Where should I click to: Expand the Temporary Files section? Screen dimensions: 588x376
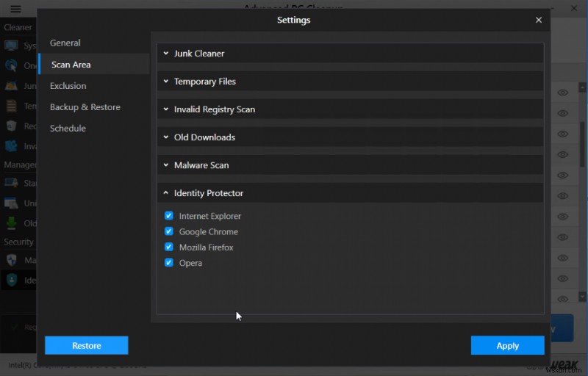[x=351, y=82]
